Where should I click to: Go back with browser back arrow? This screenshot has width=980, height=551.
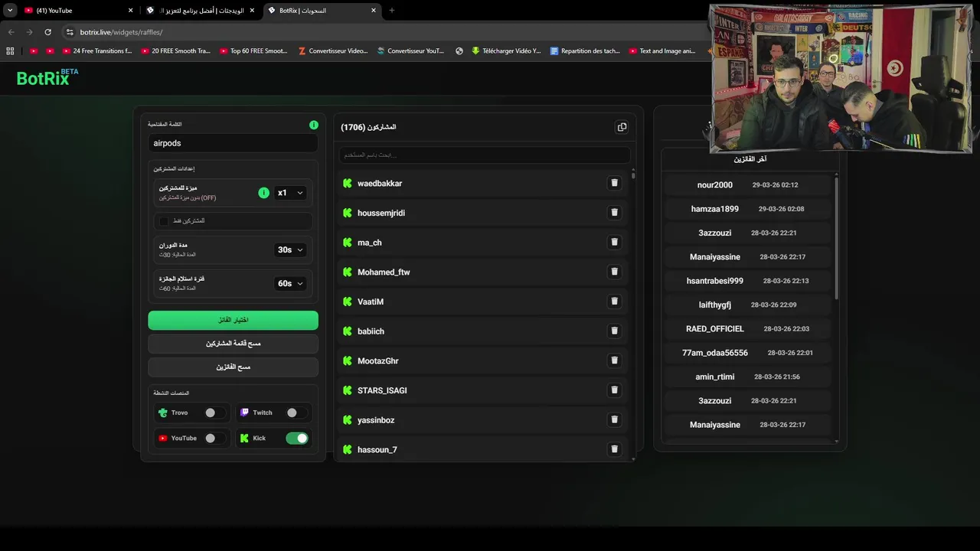pyautogui.click(x=11, y=32)
